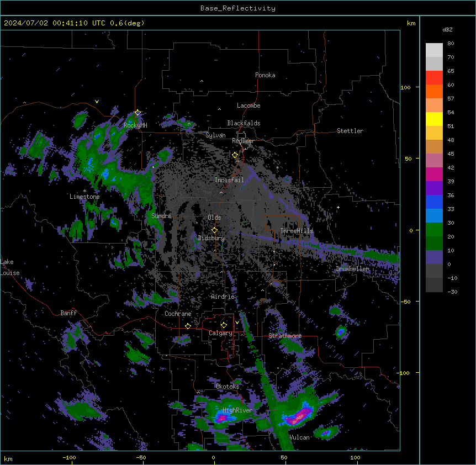The height and width of the screenshot is (465, 476).
Task: Click the Sundre town label
Action: [x=161, y=216]
